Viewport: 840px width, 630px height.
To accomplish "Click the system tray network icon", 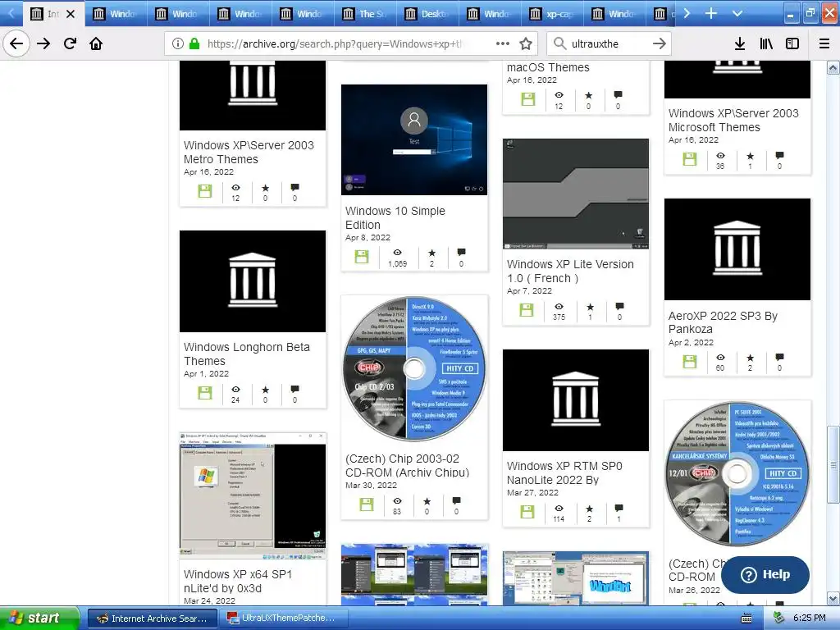I will [x=778, y=619].
